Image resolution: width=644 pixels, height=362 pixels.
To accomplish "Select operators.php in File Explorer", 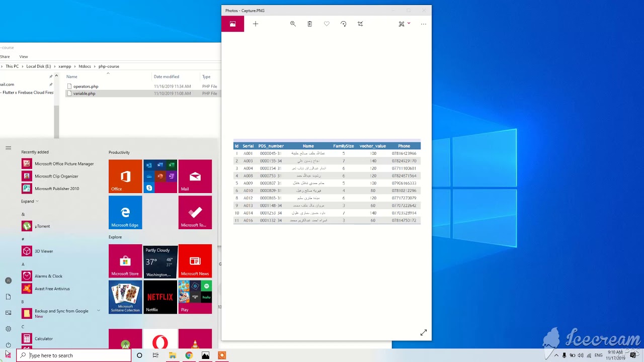I will click(x=86, y=86).
